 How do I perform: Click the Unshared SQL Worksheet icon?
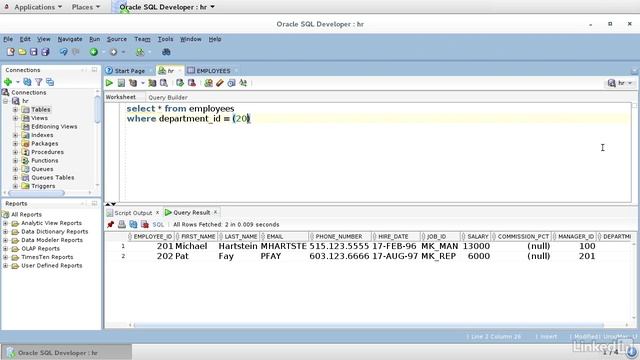coord(209,83)
